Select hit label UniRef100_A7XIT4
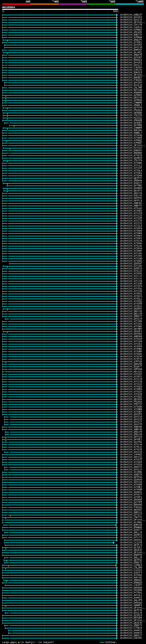The width and height of the screenshot is (146, 644). (x=131, y=379)
